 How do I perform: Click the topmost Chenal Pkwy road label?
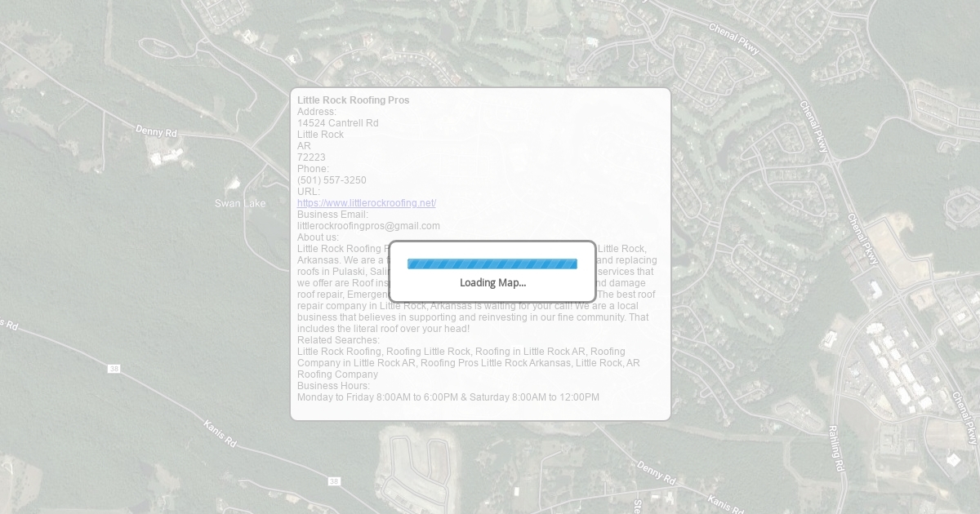[x=734, y=38]
